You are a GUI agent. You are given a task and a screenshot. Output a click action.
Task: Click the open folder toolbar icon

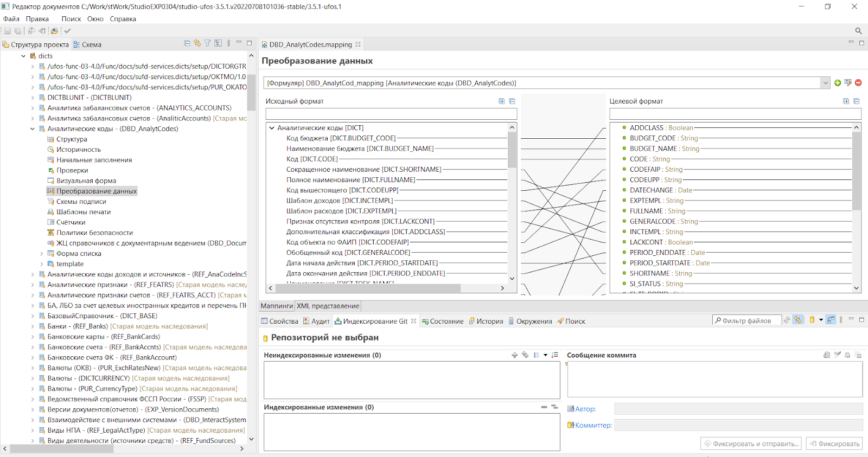[x=54, y=31]
